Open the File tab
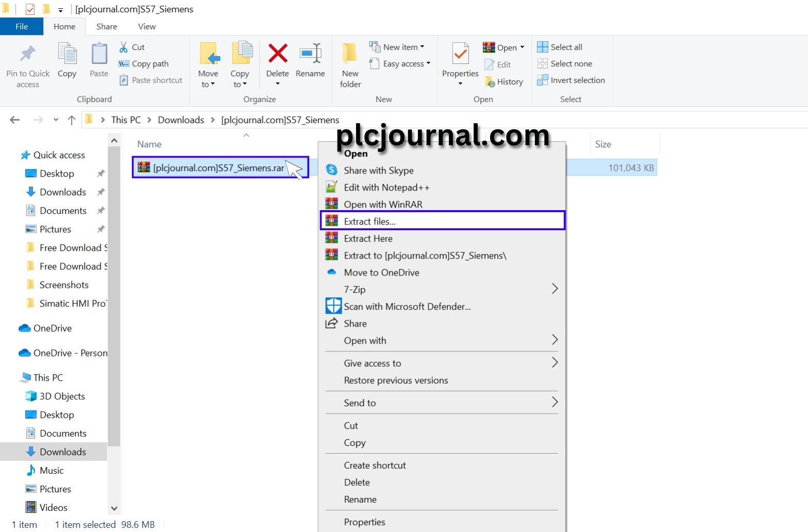The image size is (808, 532). (22, 26)
